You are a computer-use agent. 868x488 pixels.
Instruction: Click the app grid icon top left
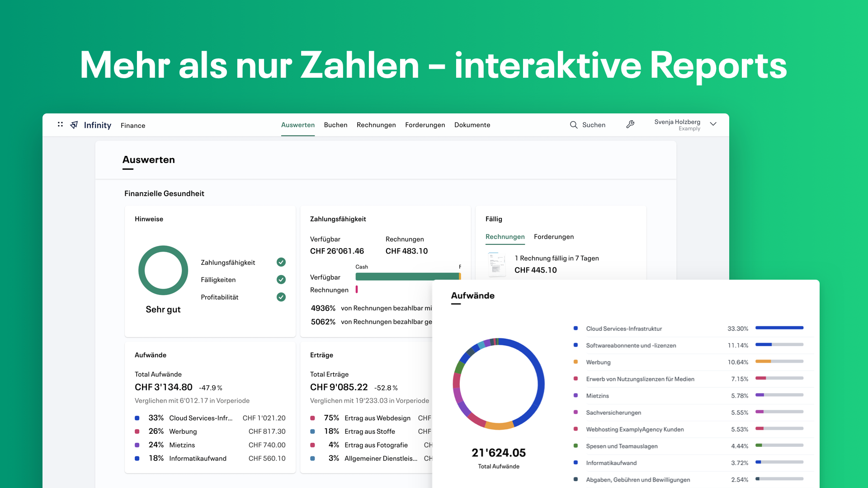coord(60,124)
